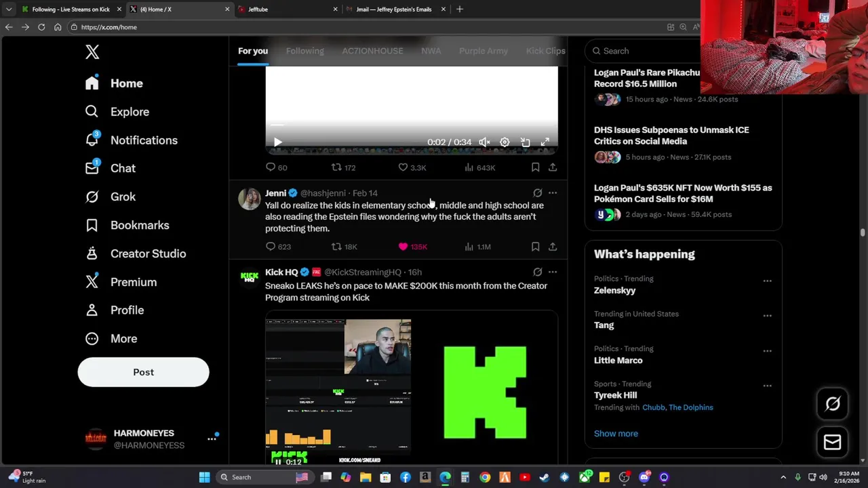The image size is (868, 488).
Task: View analytics showing 643K views
Action: pos(479,167)
